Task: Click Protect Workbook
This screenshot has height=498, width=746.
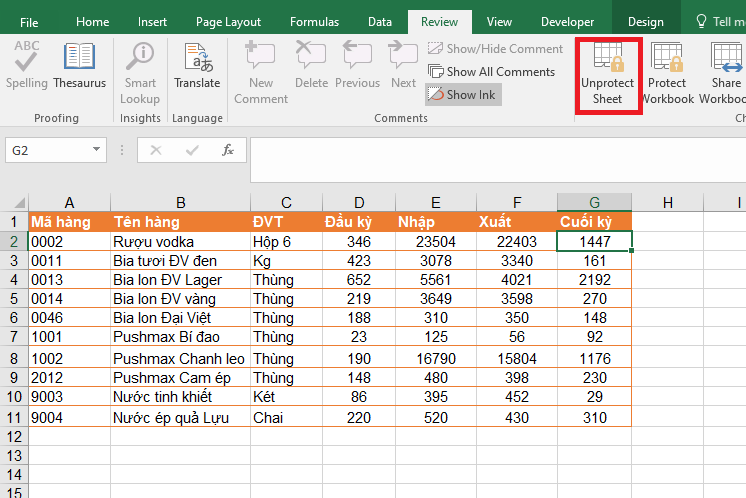Action: click(x=667, y=74)
